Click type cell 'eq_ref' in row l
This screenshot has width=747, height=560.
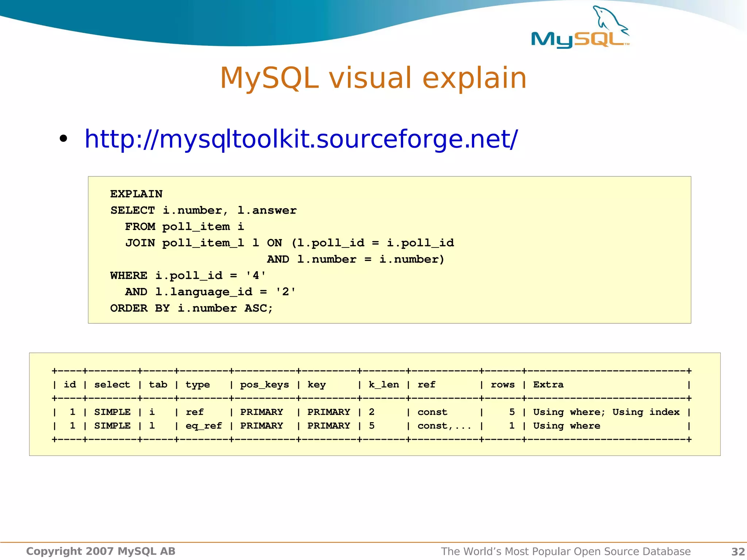[204, 426]
